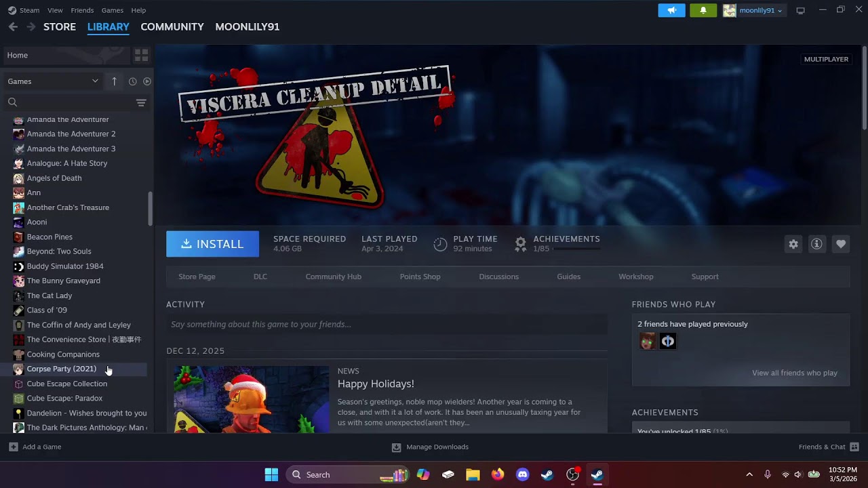Click the achievements gear badge icon
Viewport: 868px width, 488px height.
(x=520, y=244)
